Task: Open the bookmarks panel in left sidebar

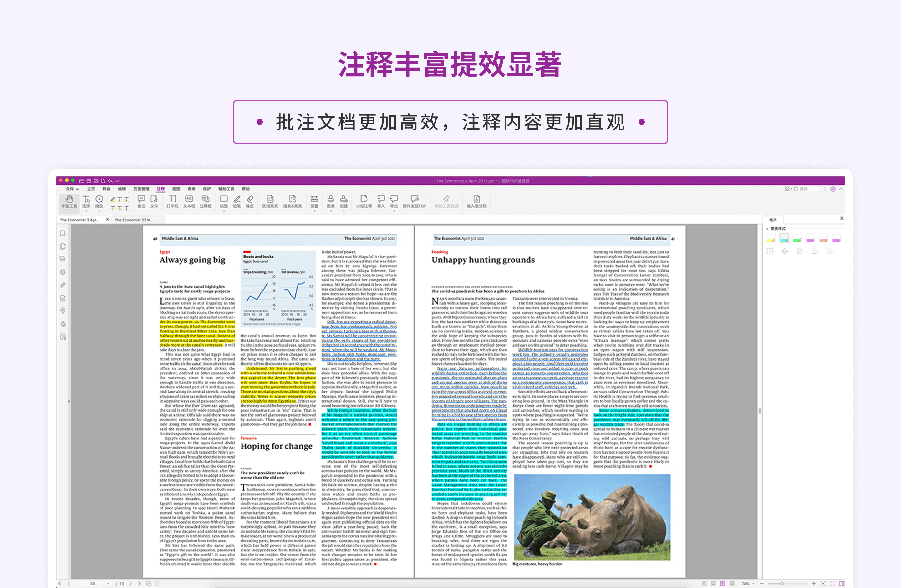Action: click(63, 233)
